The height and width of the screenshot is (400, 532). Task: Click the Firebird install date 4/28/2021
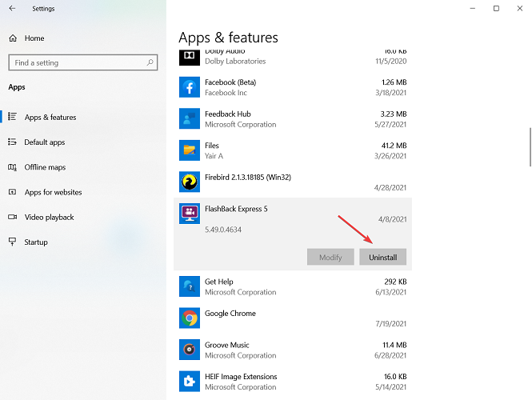pyautogui.click(x=390, y=188)
